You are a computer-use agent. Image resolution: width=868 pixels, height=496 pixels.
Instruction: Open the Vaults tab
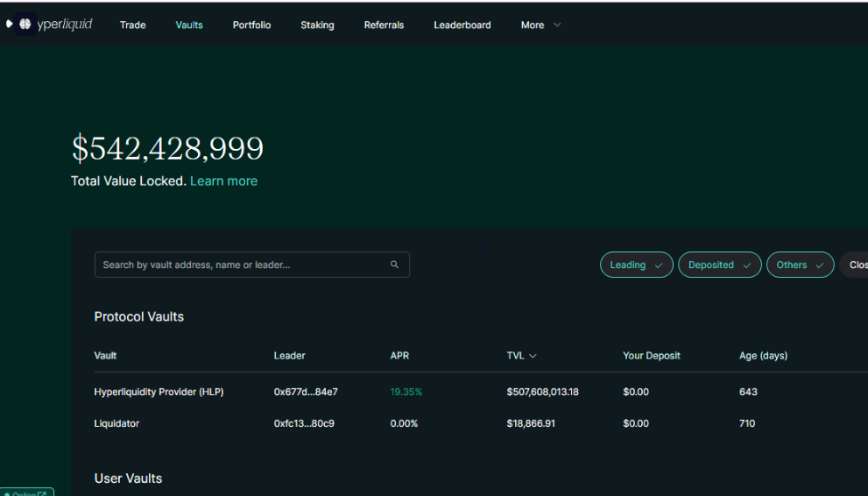[x=189, y=25]
